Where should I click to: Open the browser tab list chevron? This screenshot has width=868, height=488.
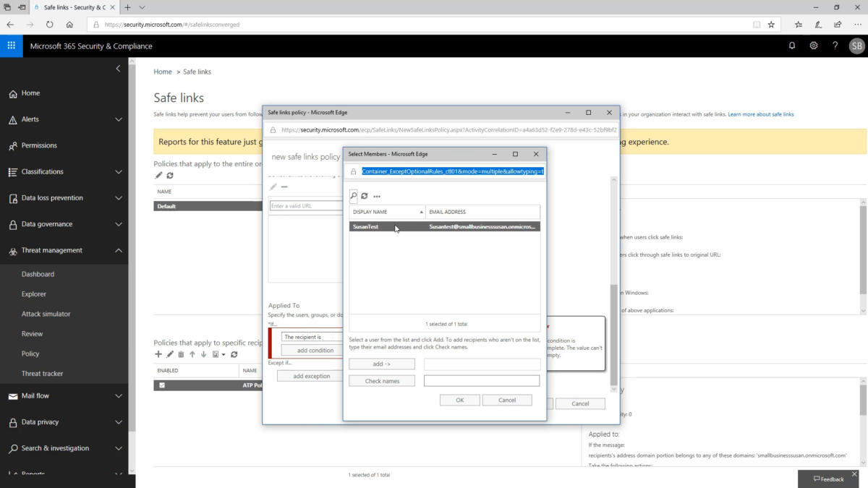click(142, 7)
